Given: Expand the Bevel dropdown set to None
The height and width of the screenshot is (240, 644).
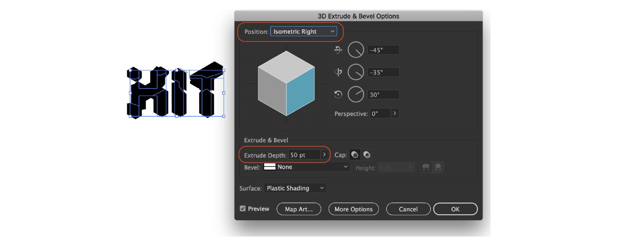Looking at the screenshot, I should (x=306, y=167).
